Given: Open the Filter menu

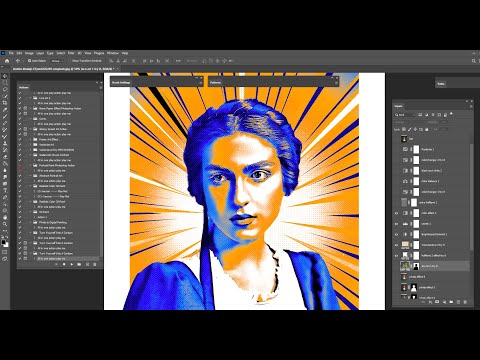Looking at the screenshot, I should [x=71, y=53].
